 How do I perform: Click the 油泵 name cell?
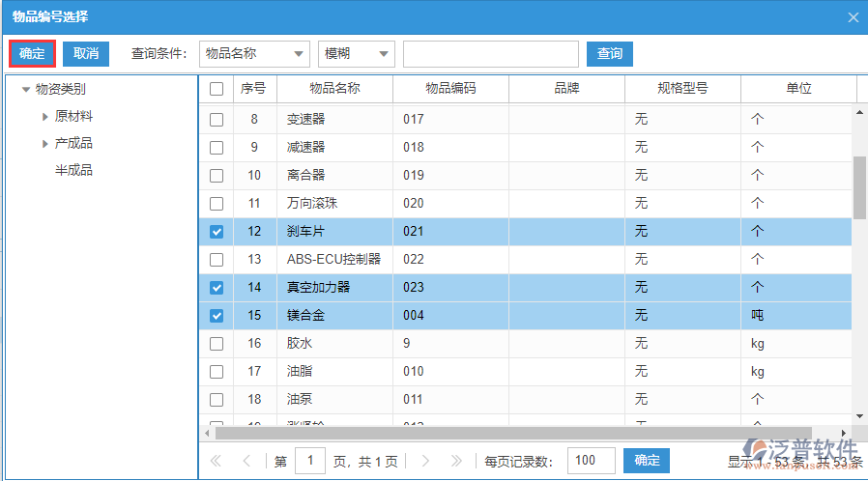click(334, 400)
